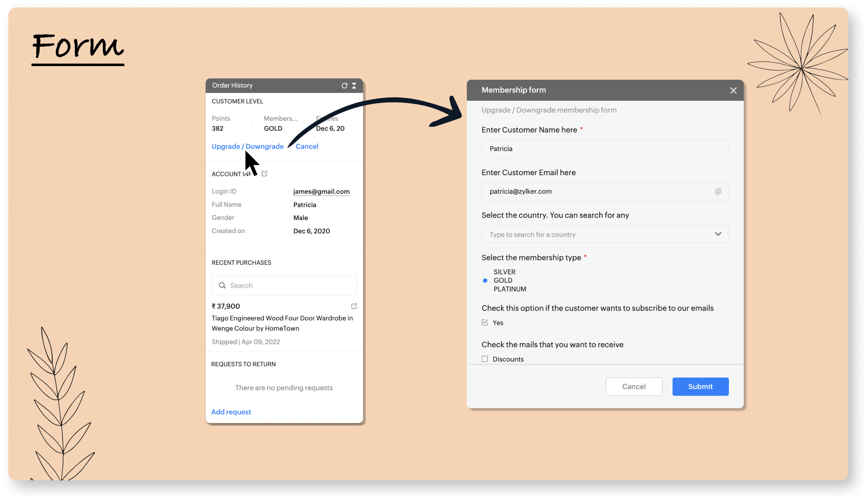Image resolution: width=868 pixels, height=501 pixels.
Task: Click the country search combo box
Action: coord(595,235)
